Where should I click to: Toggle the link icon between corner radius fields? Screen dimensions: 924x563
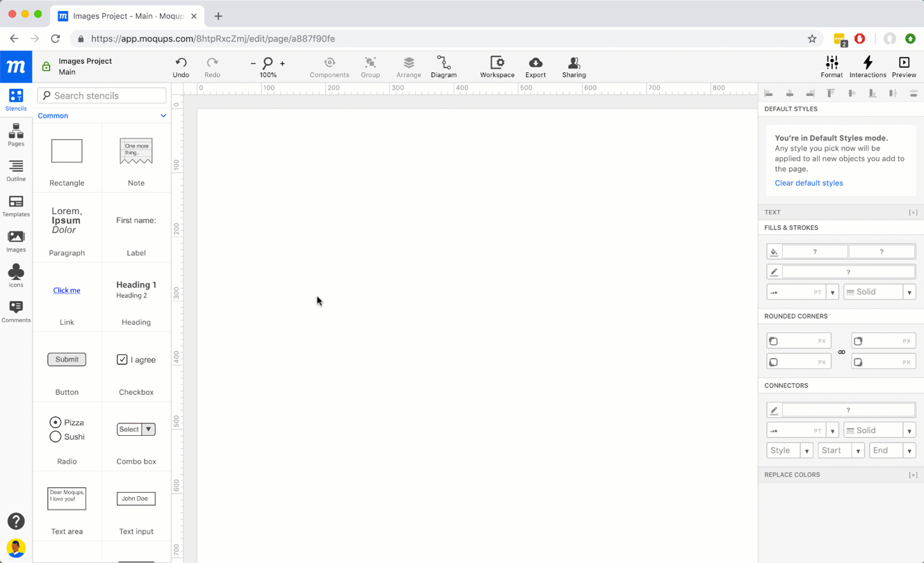coord(841,351)
